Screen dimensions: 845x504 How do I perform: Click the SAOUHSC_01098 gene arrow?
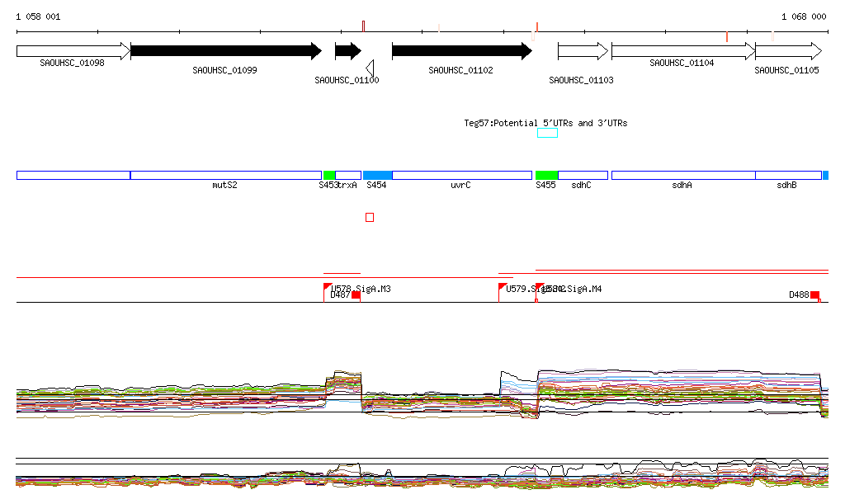point(73,51)
